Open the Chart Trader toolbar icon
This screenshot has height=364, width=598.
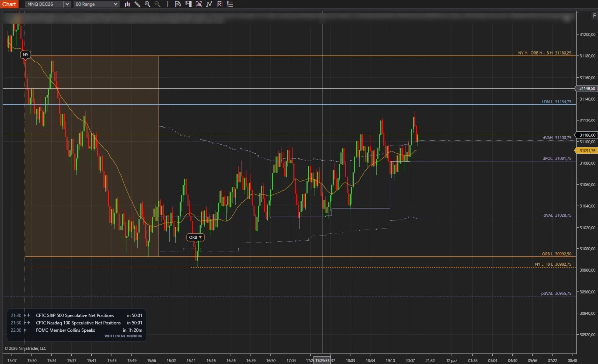188,4
